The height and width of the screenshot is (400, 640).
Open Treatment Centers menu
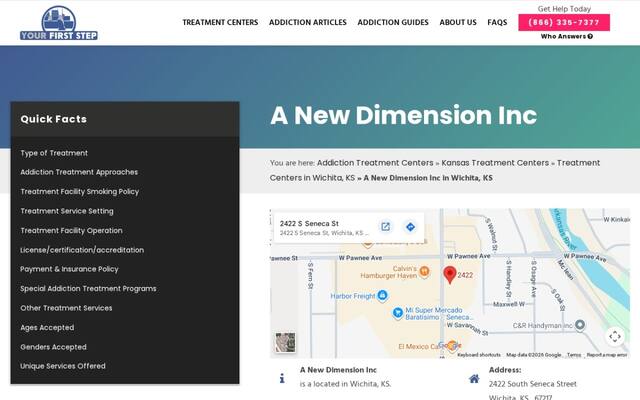point(220,22)
